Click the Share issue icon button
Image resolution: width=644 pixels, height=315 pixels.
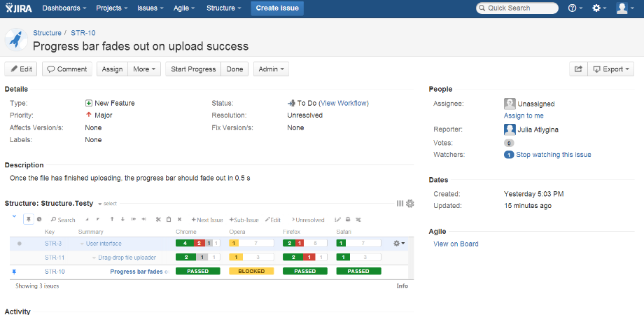(x=578, y=69)
